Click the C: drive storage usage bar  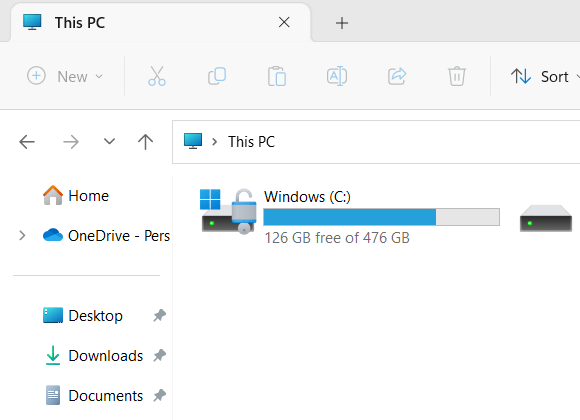click(381, 217)
